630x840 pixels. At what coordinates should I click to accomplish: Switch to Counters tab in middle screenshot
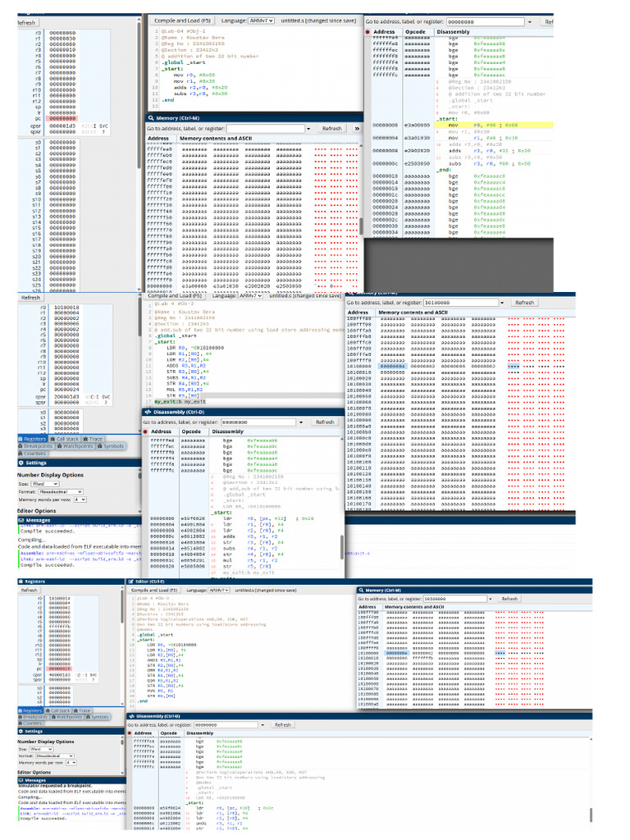[32, 453]
